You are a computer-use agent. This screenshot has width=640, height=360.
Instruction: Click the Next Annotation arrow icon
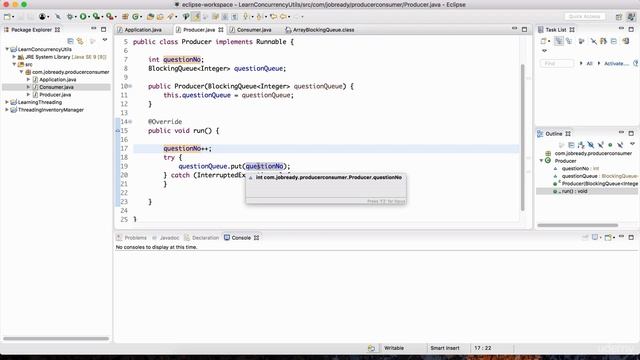pyautogui.click(x=246, y=17)
